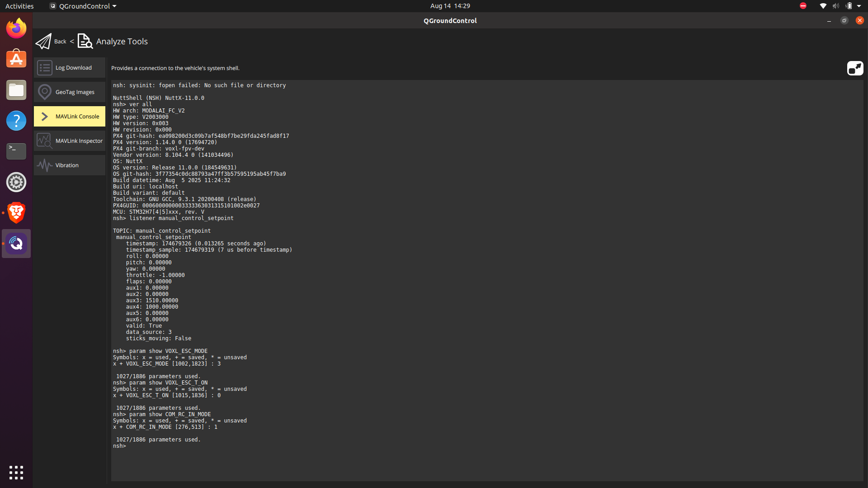Select the GeoTag Images pin icon

pos(45,92)
